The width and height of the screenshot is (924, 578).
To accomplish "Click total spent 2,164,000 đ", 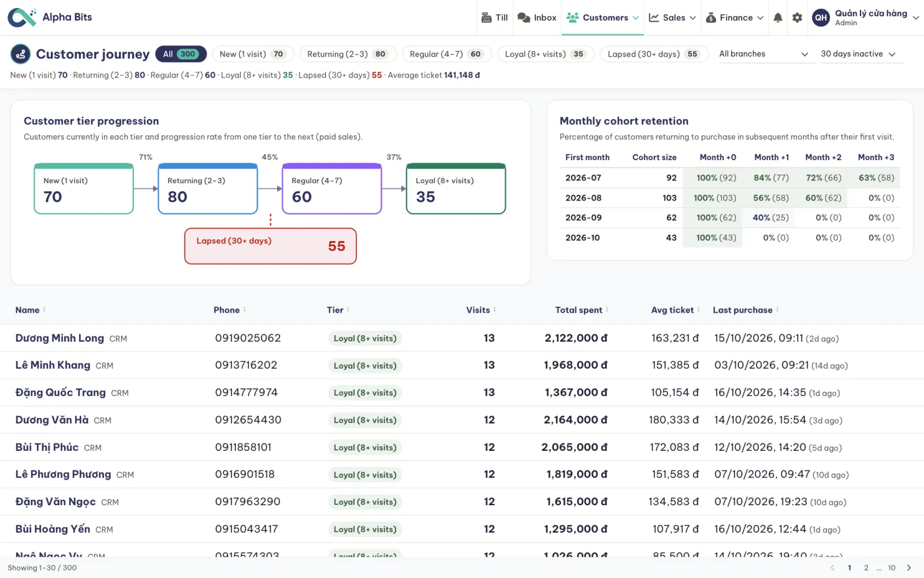I will [575, 420].
